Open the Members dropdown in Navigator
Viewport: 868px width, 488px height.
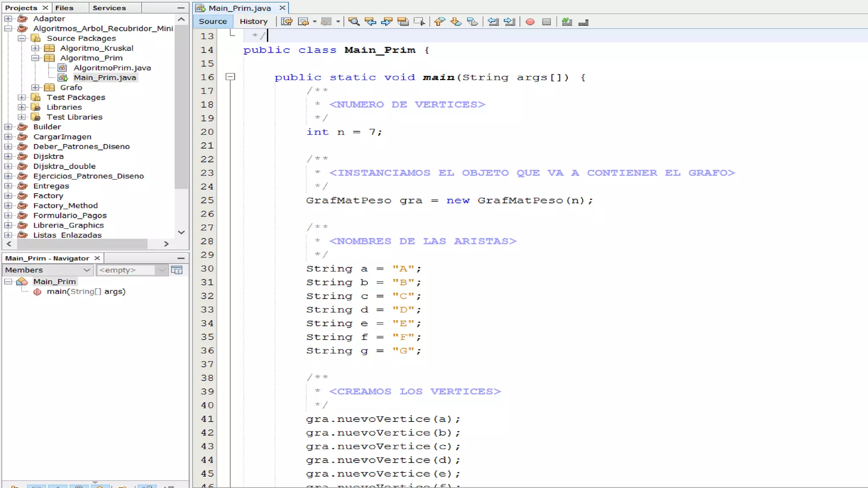[x=47, y=270]
